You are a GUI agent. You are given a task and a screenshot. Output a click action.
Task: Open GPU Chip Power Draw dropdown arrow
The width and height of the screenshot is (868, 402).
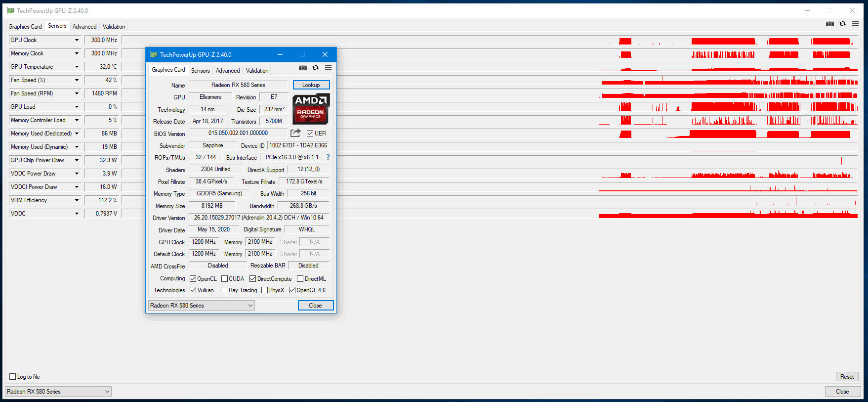coord(77,160)
